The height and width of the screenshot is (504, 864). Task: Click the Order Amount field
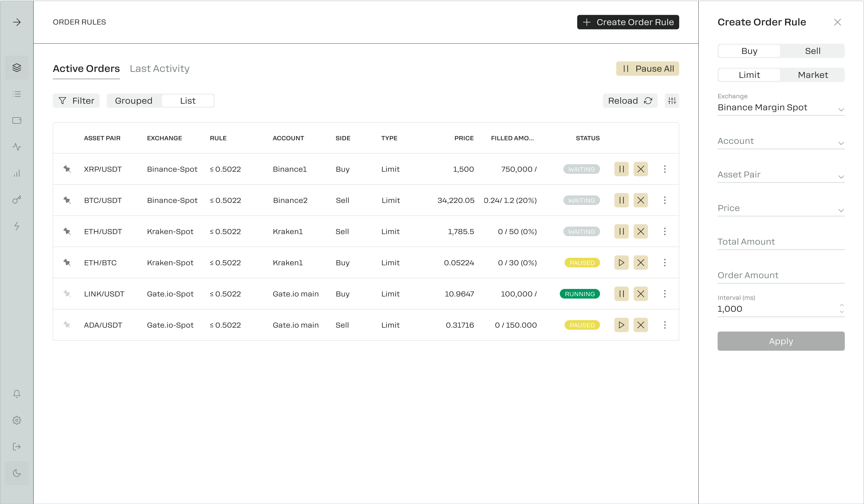[781, 276]
